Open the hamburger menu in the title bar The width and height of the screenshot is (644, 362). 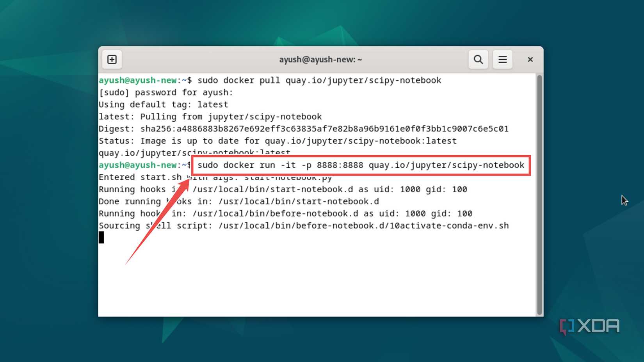coord(502,59)
